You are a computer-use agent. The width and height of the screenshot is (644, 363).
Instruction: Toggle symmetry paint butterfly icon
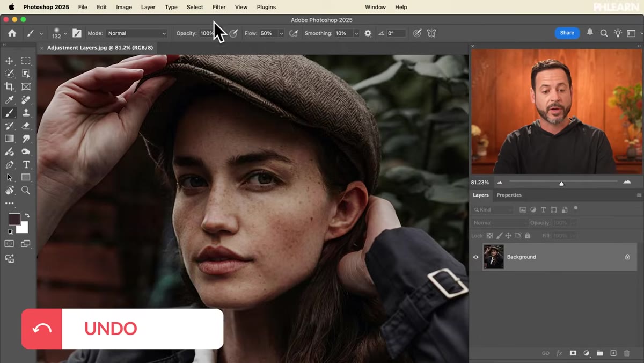(431, 33)
